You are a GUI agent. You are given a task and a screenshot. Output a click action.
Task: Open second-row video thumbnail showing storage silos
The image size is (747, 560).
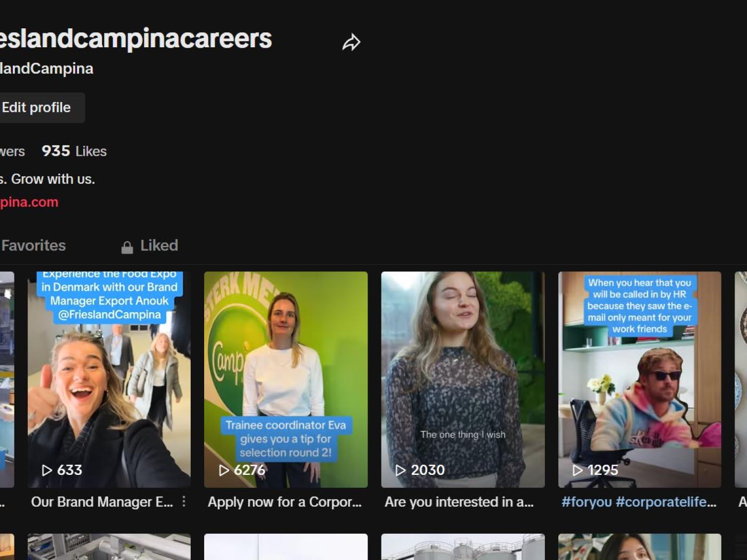[x=463, y=547]
